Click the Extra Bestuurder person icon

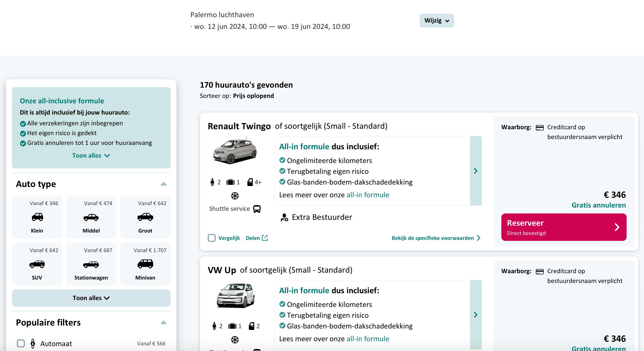click(x=284, y=217)
